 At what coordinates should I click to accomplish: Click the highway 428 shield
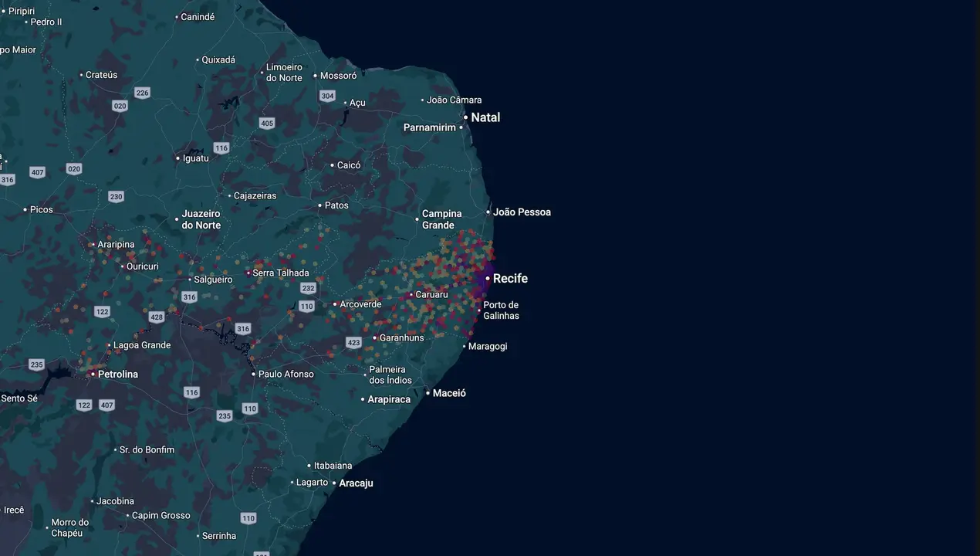(x=157, y=317)
